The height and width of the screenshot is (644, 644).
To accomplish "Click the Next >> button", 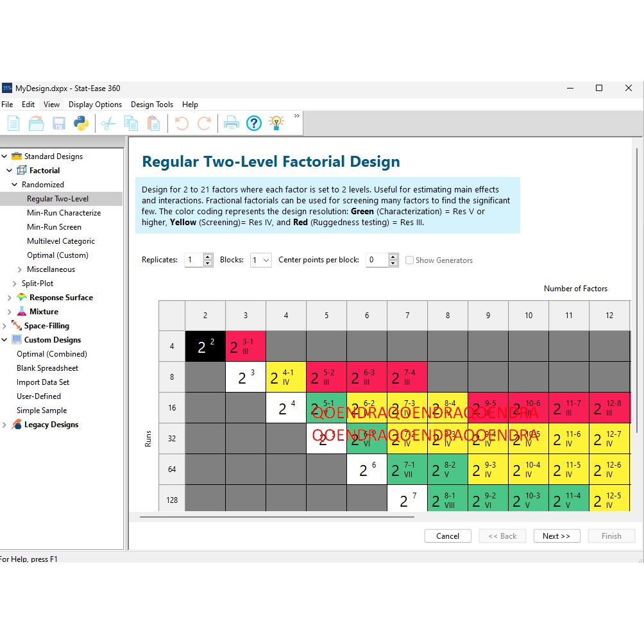I will [x=556, y=536].
